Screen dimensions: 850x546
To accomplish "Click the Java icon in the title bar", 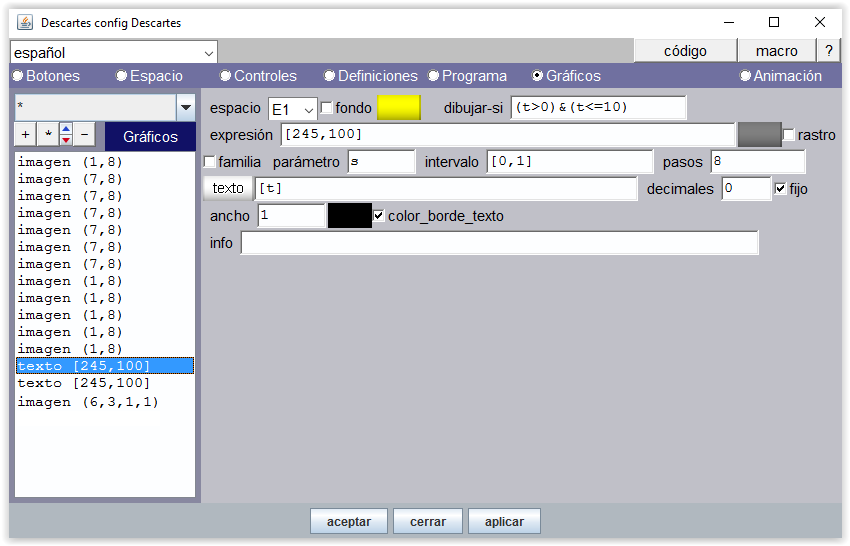I will pyautogui.click(x=24, y=22).
